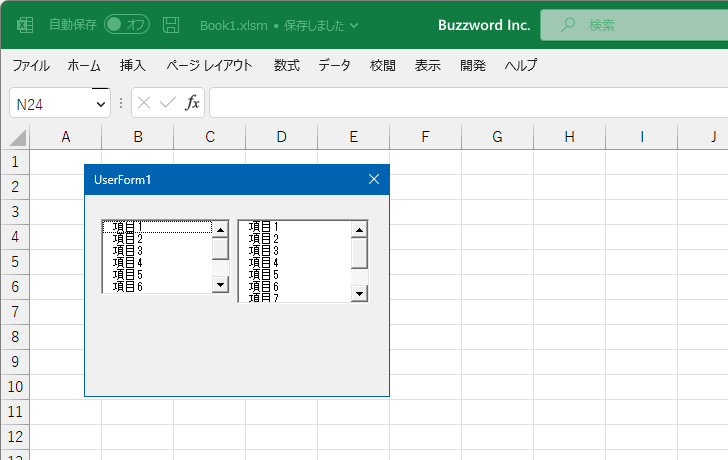Close the UserForm1 dialog
728x460 pixels.
tap(374, 179)
